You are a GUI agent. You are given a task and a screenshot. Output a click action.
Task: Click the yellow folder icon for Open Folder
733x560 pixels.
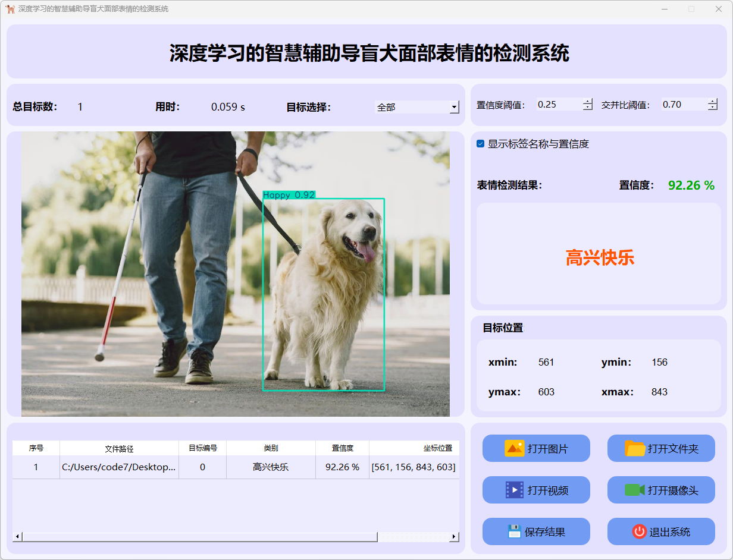(x=635, y=448)
